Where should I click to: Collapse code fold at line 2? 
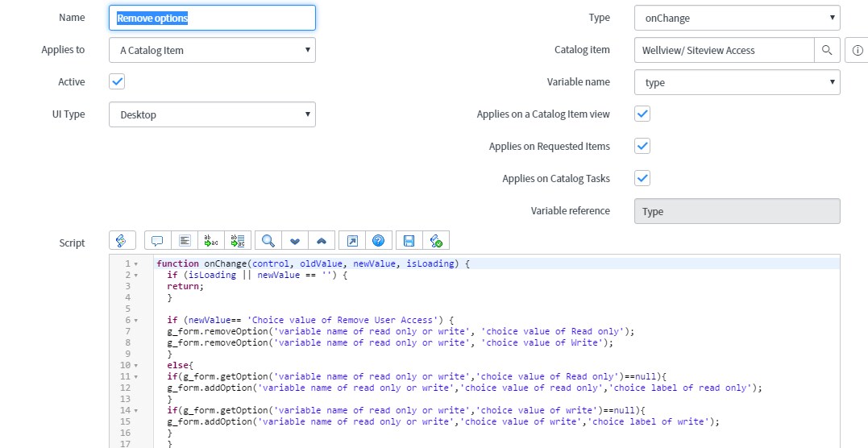point(136,276)
